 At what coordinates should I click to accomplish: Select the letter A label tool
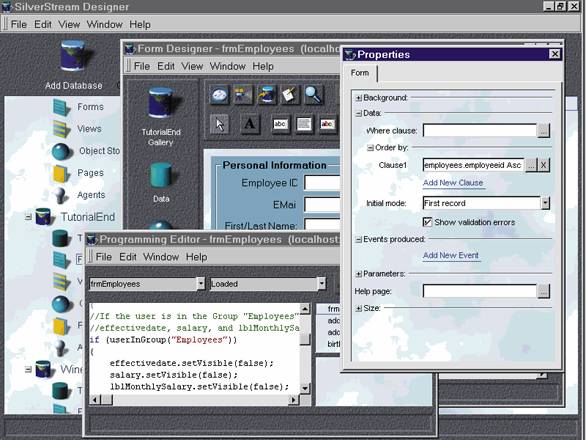click(250, 124)
